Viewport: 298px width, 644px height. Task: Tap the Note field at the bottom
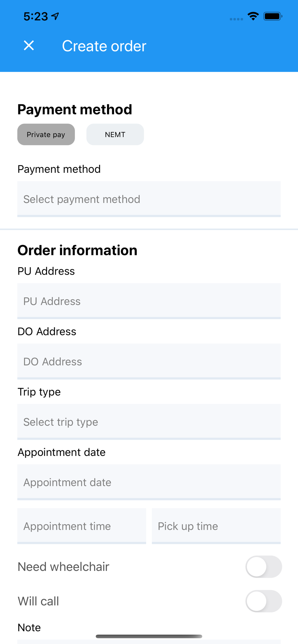point(149,642)
